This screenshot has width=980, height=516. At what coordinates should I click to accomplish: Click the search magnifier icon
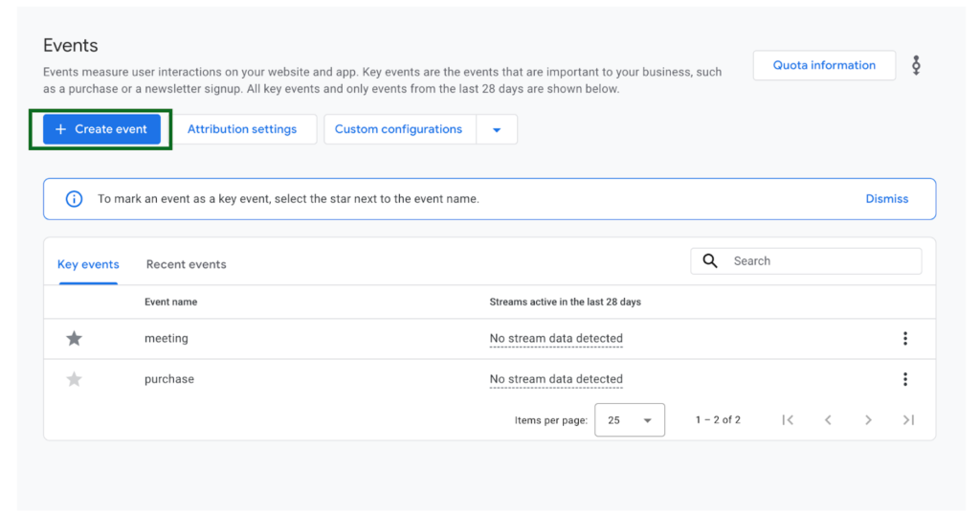pos(710,260)
